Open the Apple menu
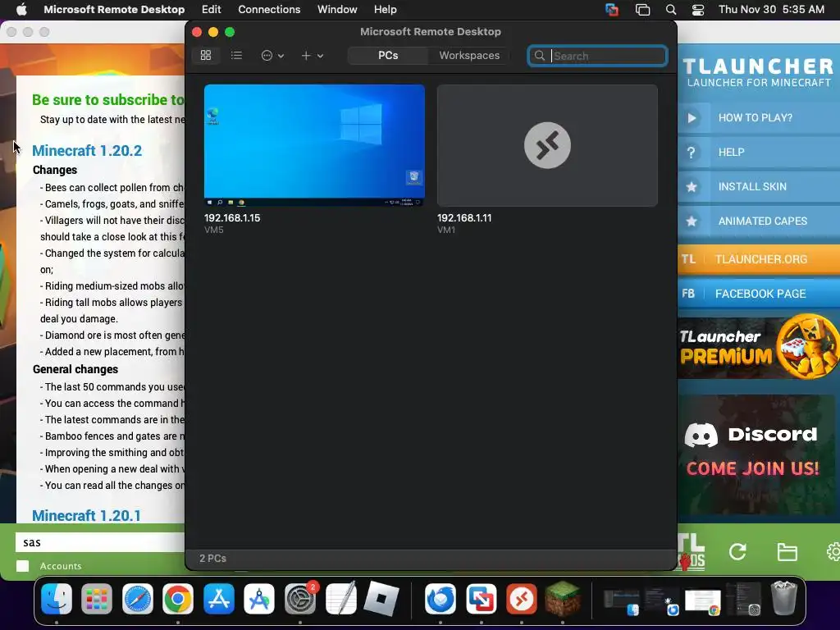The height and width of the screenshot is (630, 840). [21, 9]
